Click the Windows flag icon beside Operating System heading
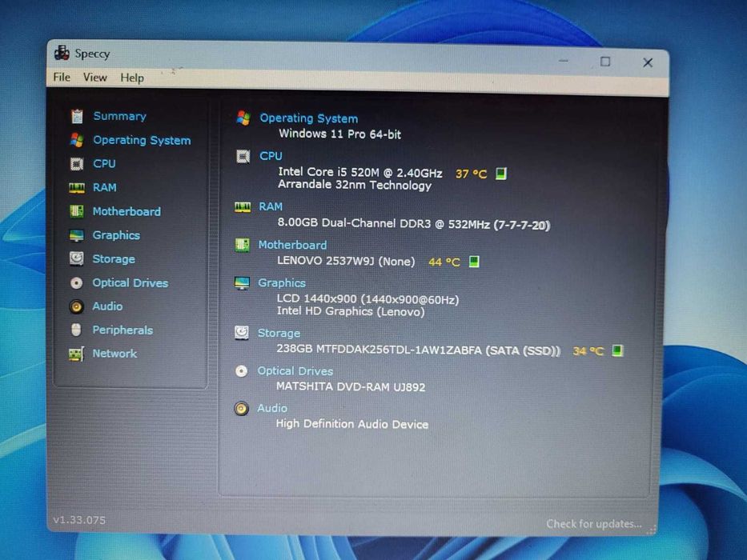This screenshot has width=747, height=560. (x=243, y=118)
